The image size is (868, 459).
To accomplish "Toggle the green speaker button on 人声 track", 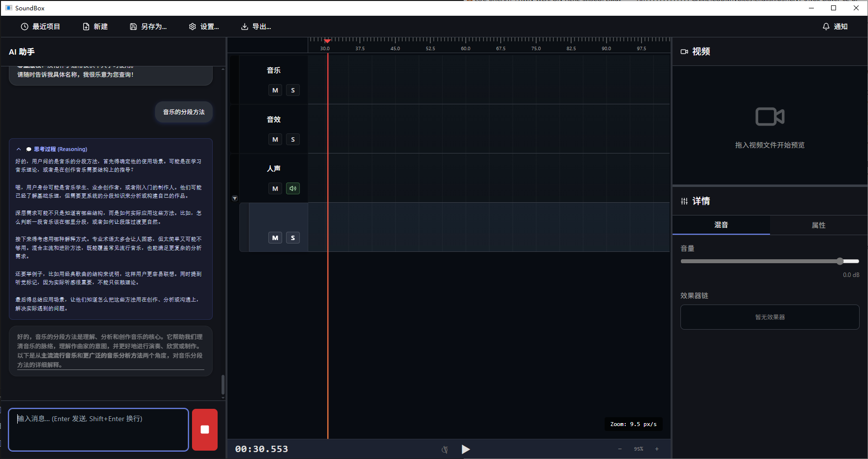I will (293, 188).
